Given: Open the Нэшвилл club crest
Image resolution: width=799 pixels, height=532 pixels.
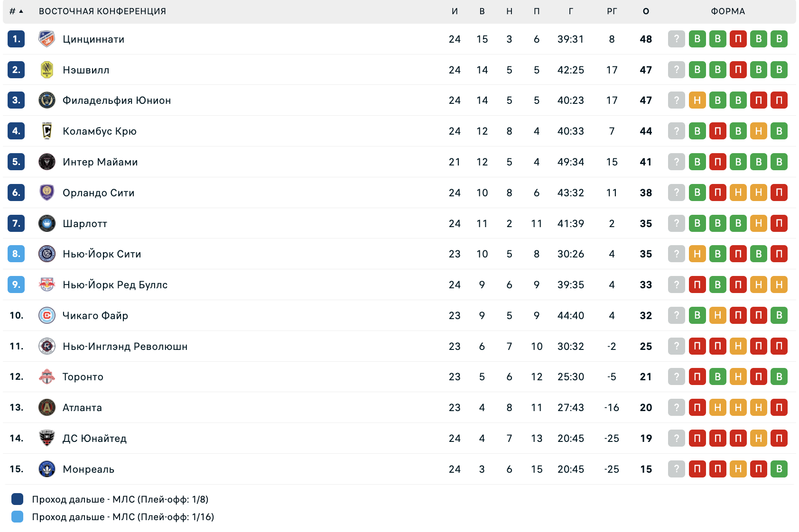Looking at the screenshot, I should [46, 70].
